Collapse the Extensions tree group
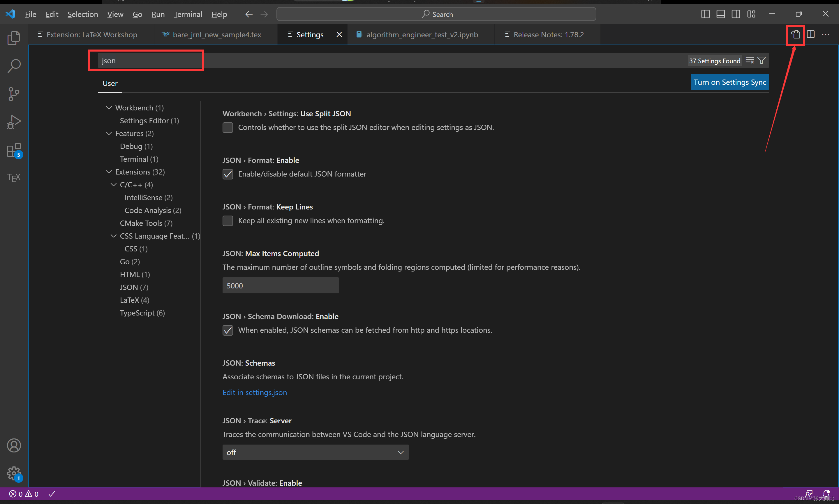The height and width of the screenshot is (504, 839). pos(109,172)
